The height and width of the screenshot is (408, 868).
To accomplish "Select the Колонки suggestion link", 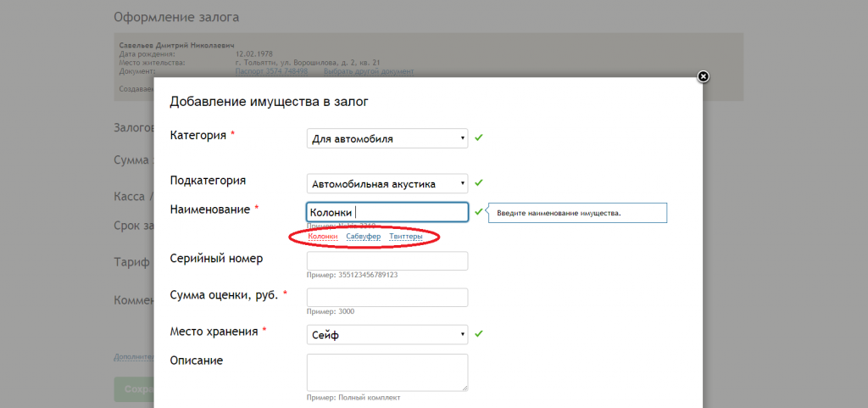I will coord(322,237).
